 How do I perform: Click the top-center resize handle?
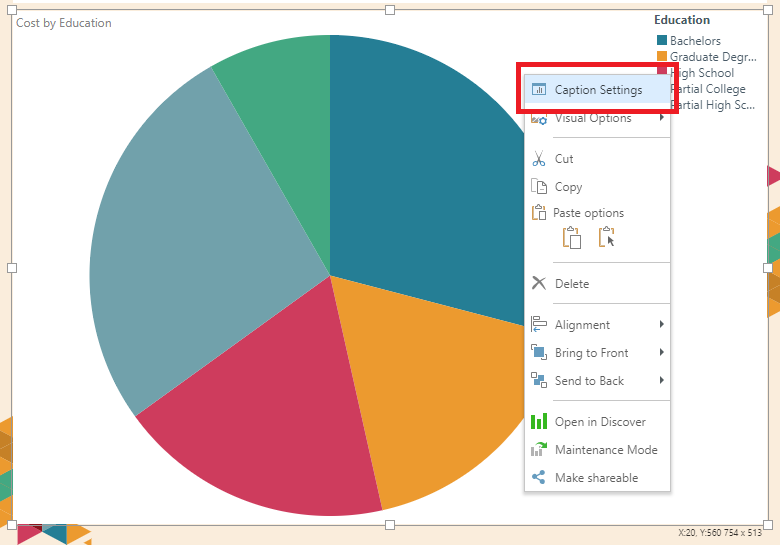point(390,10)
